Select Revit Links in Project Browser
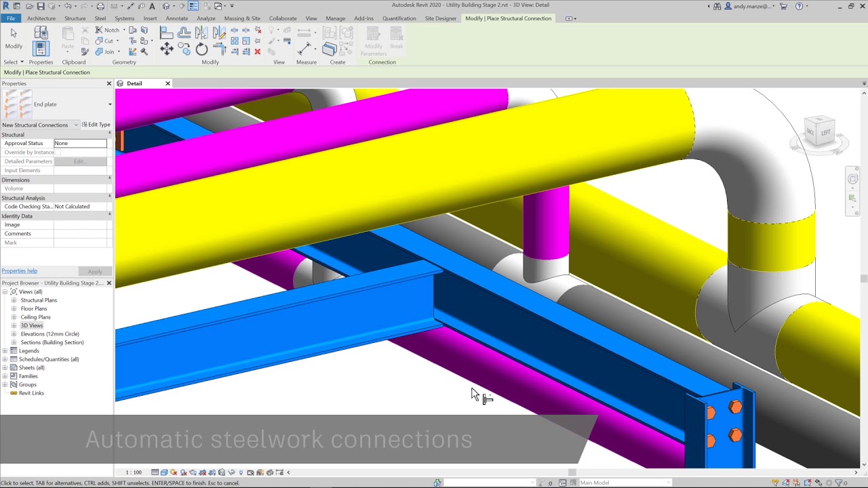The width and height of the screenshot is (868, 488). pos(31,393)
